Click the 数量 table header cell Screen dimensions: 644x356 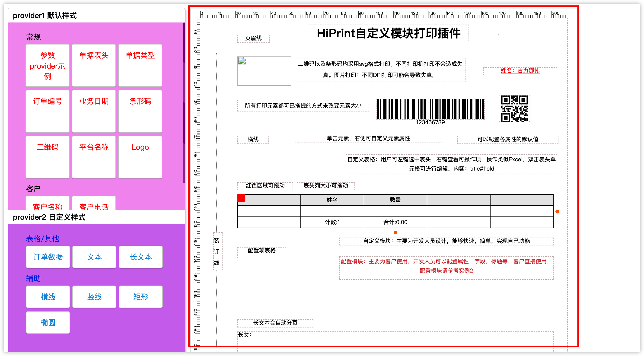395,200
